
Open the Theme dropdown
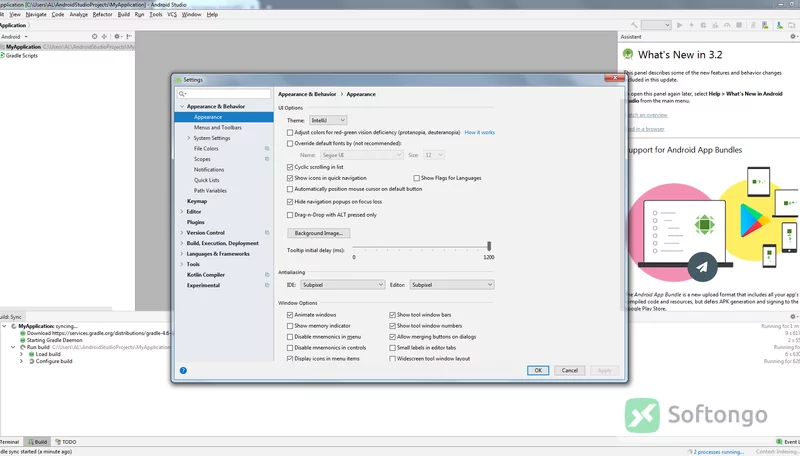(x=328, y=120)
